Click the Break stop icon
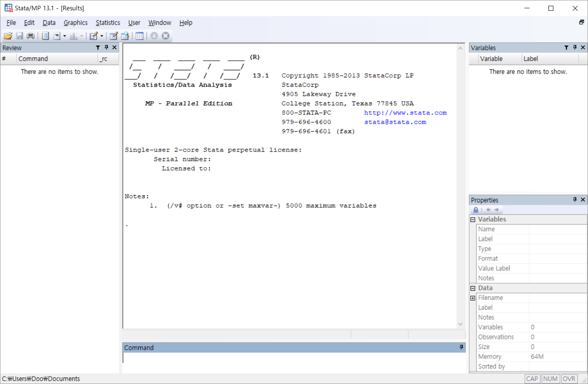Viewport: 588px width, 384px height. [165, 36]
